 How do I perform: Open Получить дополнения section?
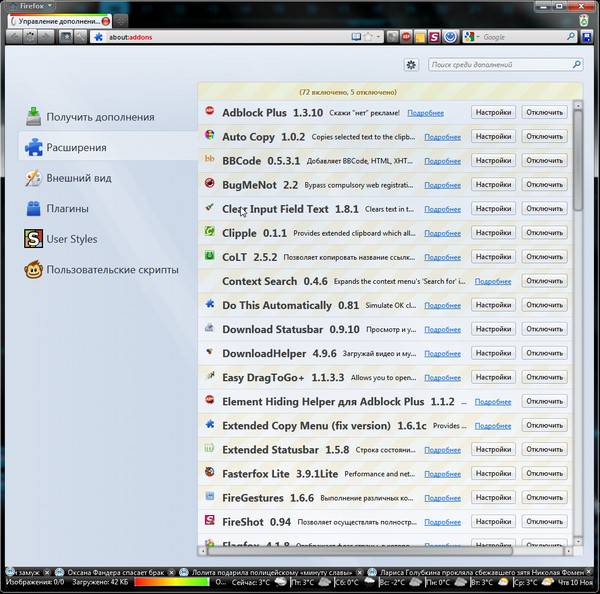108,117
